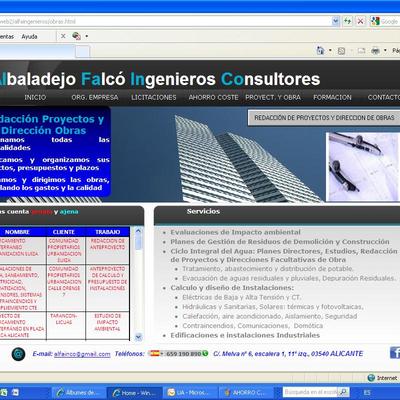Click the RSS feeds icon
The image size is (400, 400).
[x=342, y=51]
